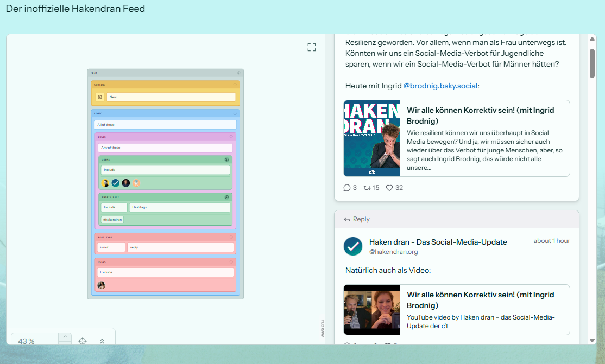Image resolution: width=605 pixels, height=364 pixels.
Task: Click the heart like icon with 32 likes
Action: pos(389,188)
